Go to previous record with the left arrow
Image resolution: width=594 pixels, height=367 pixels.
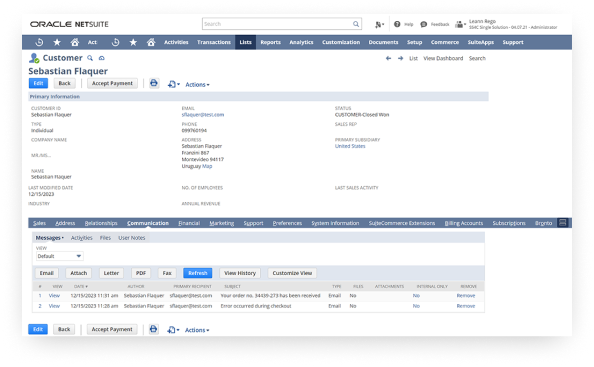coord(388,58)
